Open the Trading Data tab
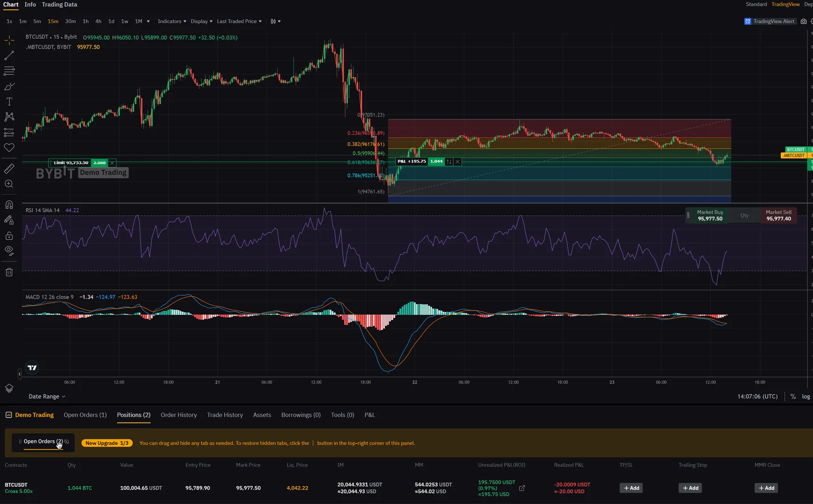Viewport: 813px width, 504px height. pos(59,5)
